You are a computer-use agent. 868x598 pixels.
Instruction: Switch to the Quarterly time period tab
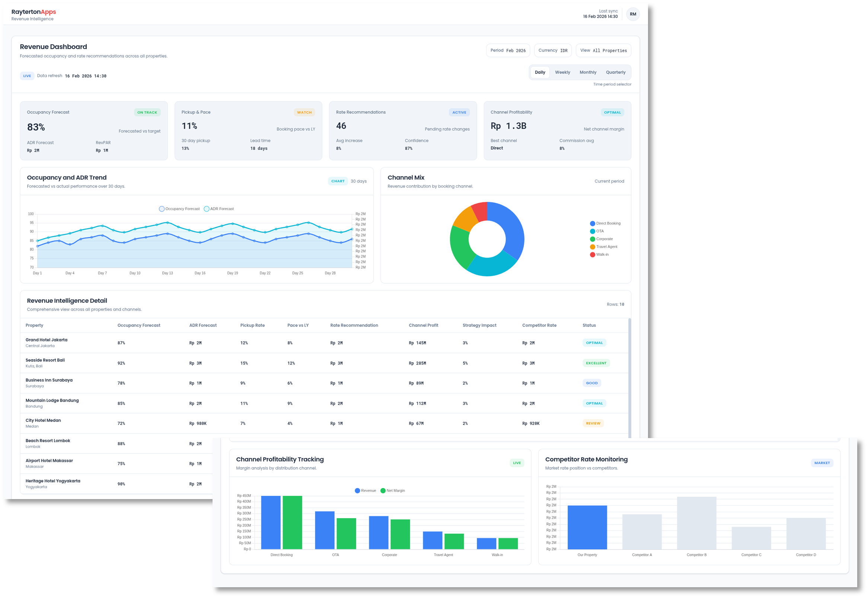click(x=616, y=72)
